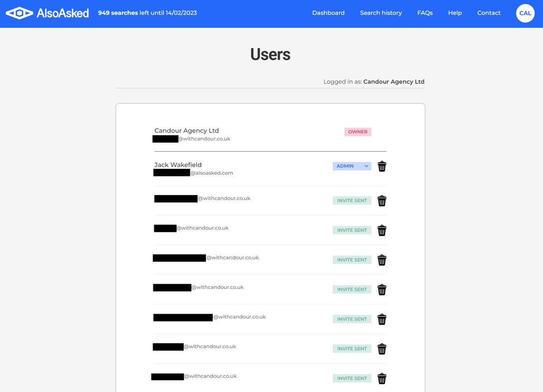Click the trash icon on the fifth pending invite
The width and height of the screenshot is (543, 392).
pos(382,319)
